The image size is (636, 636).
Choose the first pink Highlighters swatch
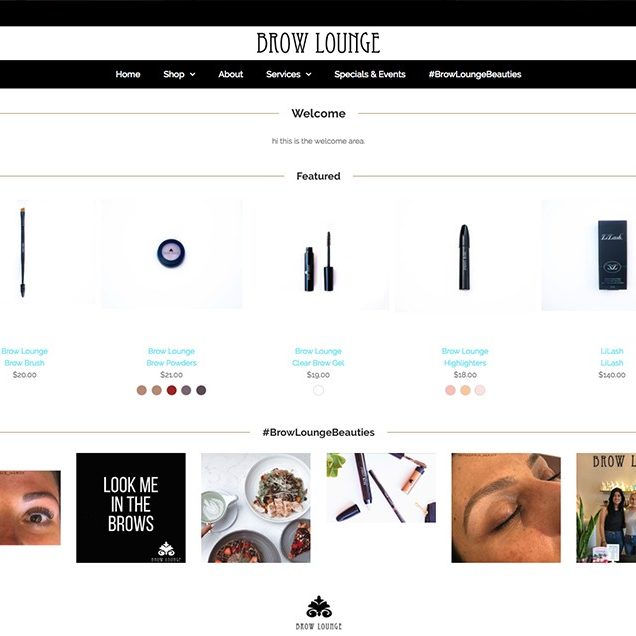pyautogui.click(x=450, y=390)
